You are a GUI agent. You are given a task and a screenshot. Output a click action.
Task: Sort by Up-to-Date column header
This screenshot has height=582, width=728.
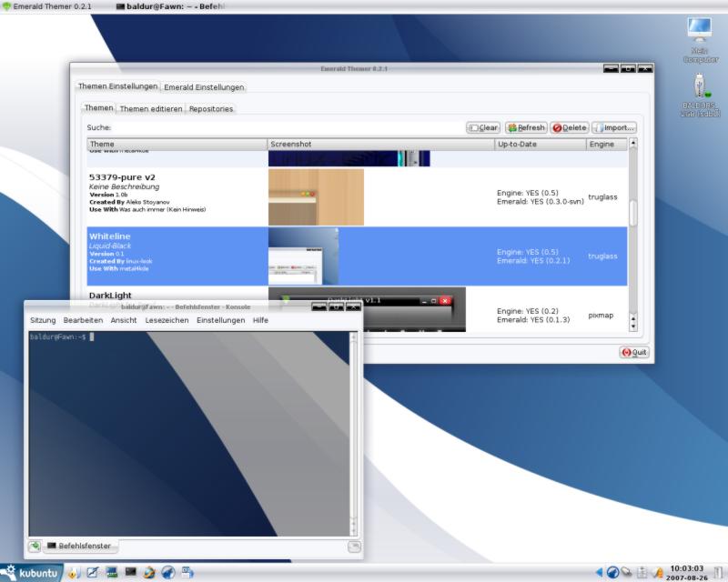point(540,145)
